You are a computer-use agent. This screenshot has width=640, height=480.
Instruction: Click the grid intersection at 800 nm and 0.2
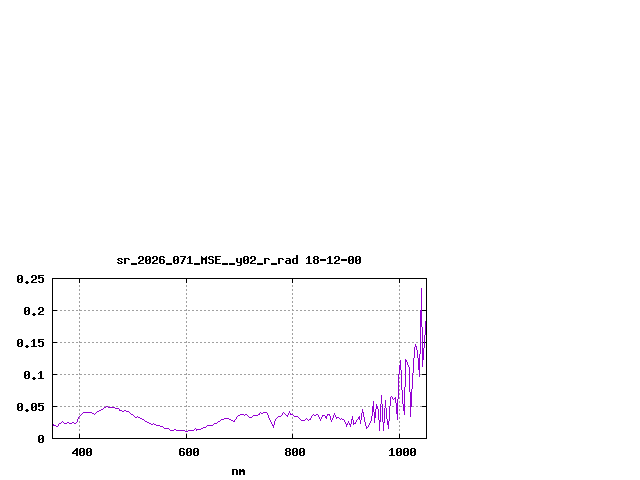pyautogui.click(x=293, y=311)
